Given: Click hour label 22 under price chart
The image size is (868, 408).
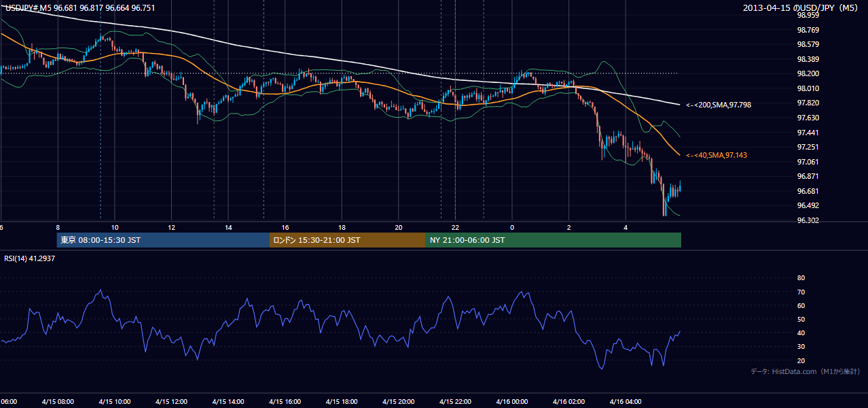Looking at the screenshot, I should pos(455,227).
